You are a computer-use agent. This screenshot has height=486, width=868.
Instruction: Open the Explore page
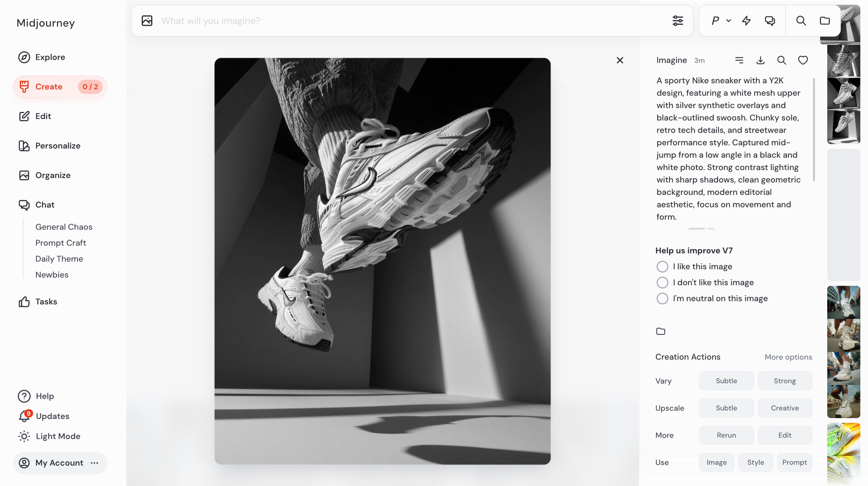(x=41, y=57)
